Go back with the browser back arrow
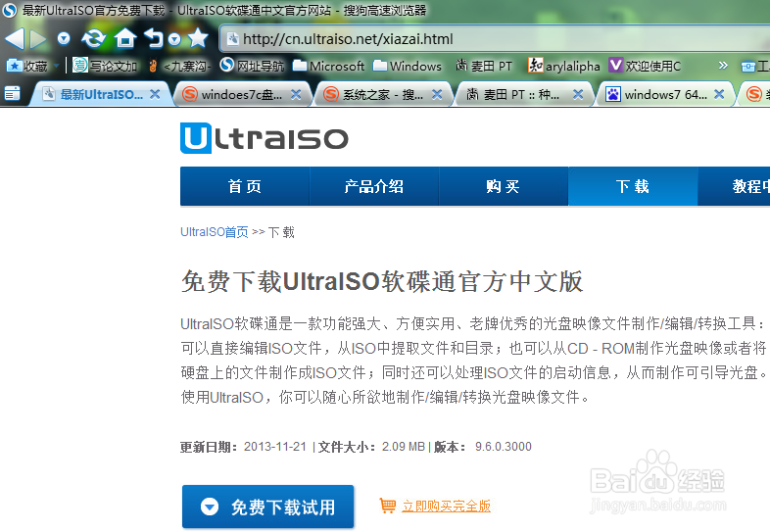The height and width of the screenshot is (532, 770). (15, 38)
